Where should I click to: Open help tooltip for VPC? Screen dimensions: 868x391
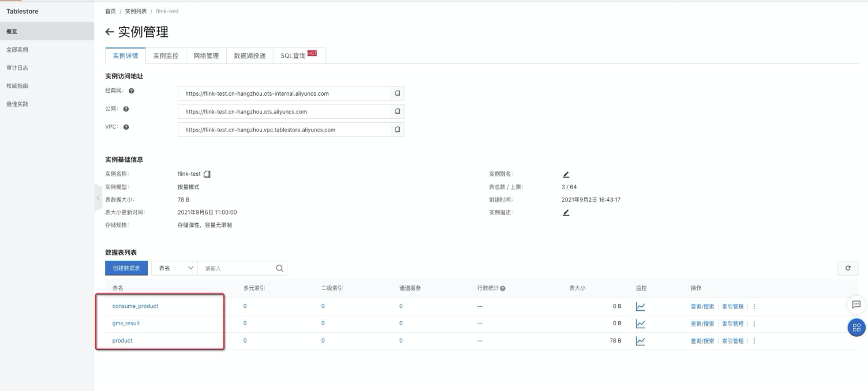(x=126, y=127)
